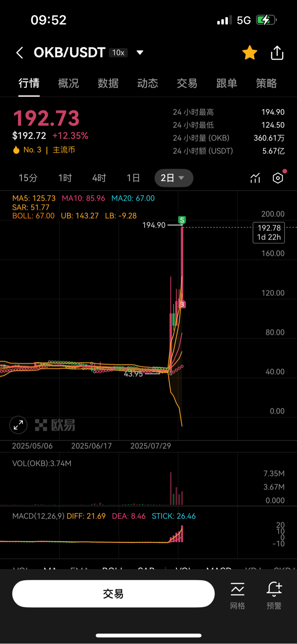
Task: Expand the 2日 timeframe dropdown
Action: [x=174, y=178]
